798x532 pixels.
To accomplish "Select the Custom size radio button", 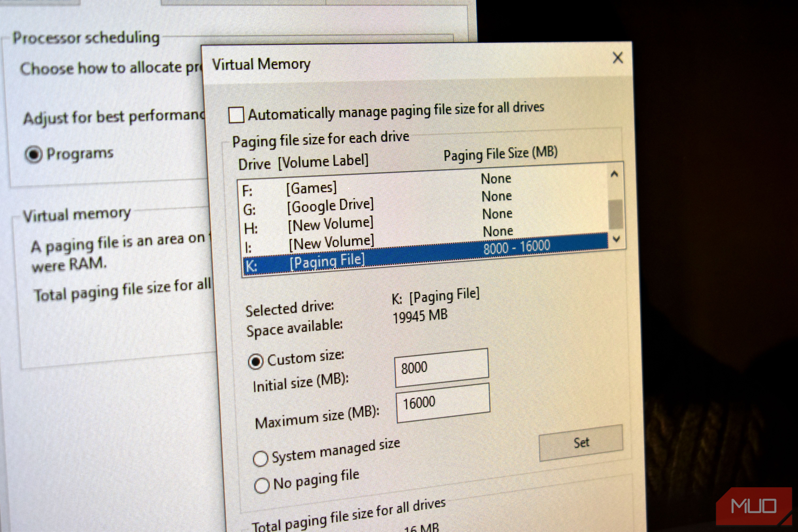I will pyautogui.click(x=255, y=361).
